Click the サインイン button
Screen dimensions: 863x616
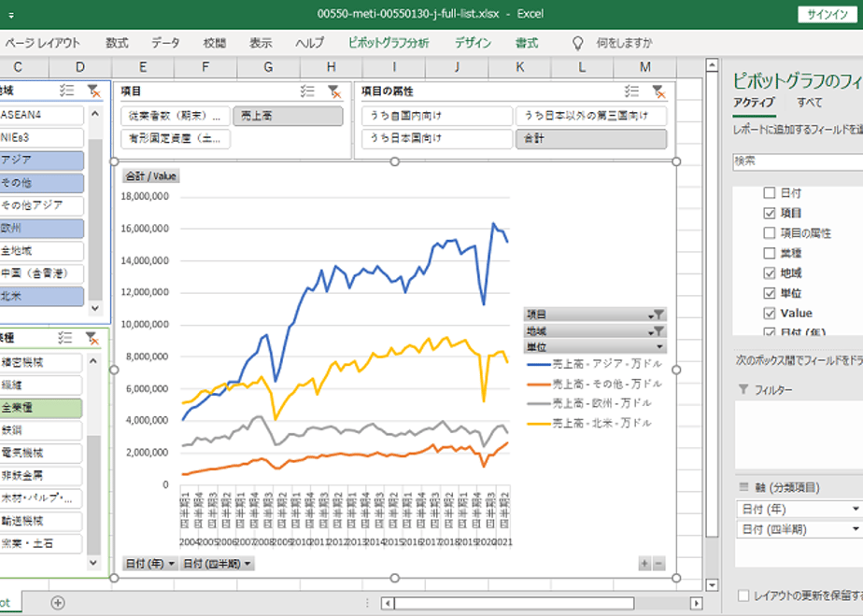tap(828, 15)
